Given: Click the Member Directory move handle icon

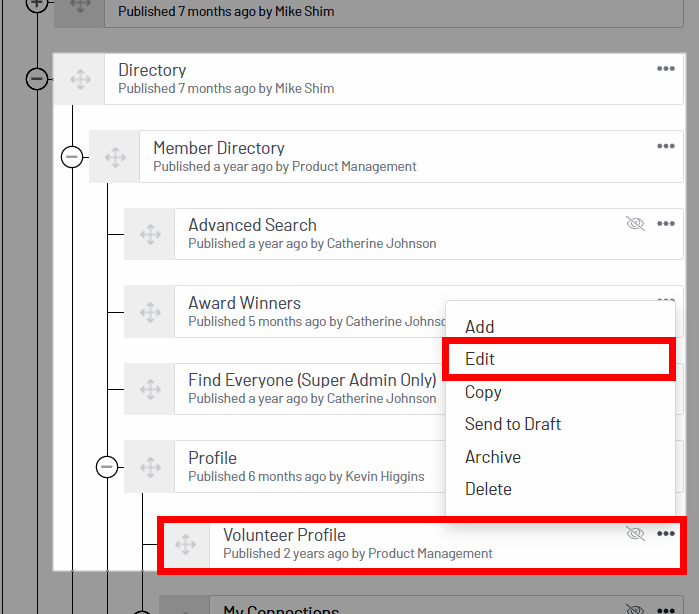Looking at the screenshot, I should click(115, 157).
